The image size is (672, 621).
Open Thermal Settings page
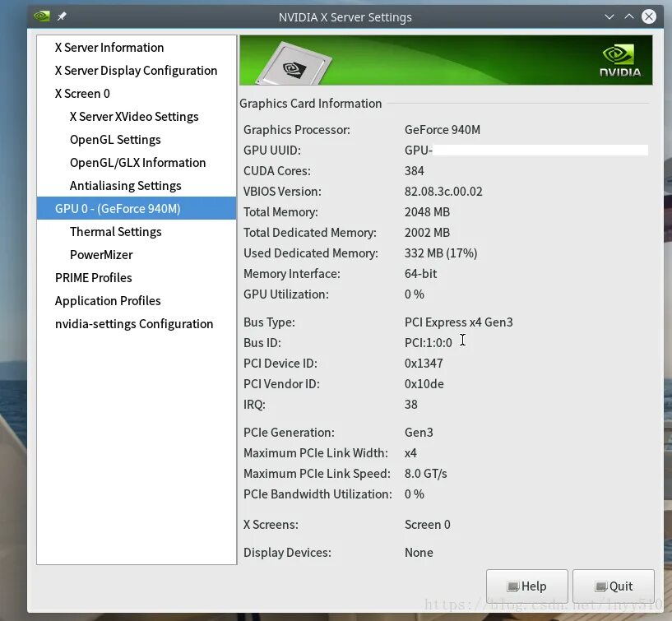click(115, 231)
